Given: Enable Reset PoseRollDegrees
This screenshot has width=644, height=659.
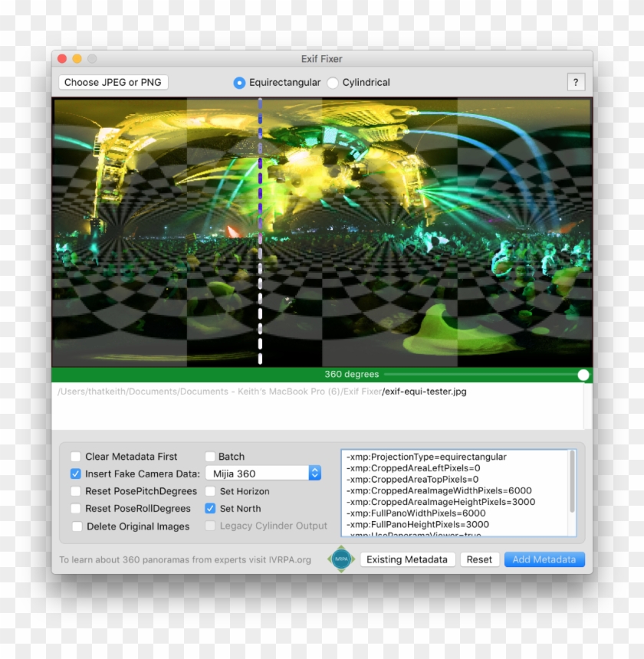Looking at the screenshot, I should coord(75,509).
